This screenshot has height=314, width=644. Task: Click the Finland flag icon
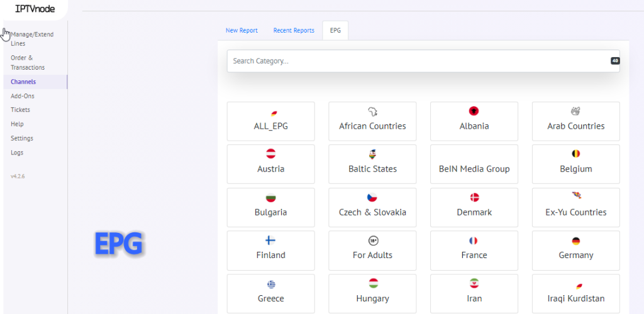point(271,241)
